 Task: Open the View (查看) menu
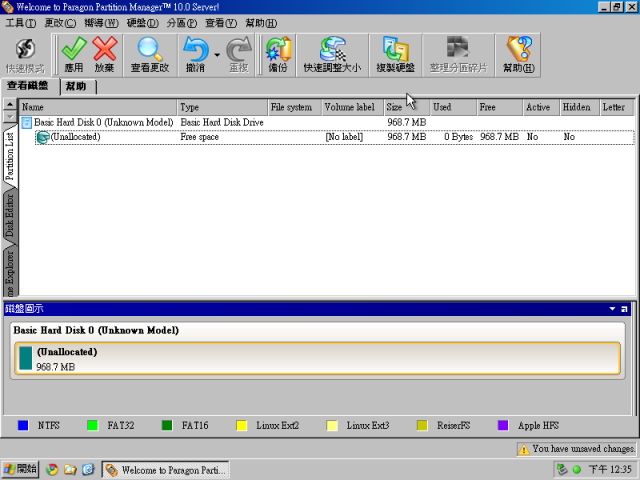tap(221, 23)
